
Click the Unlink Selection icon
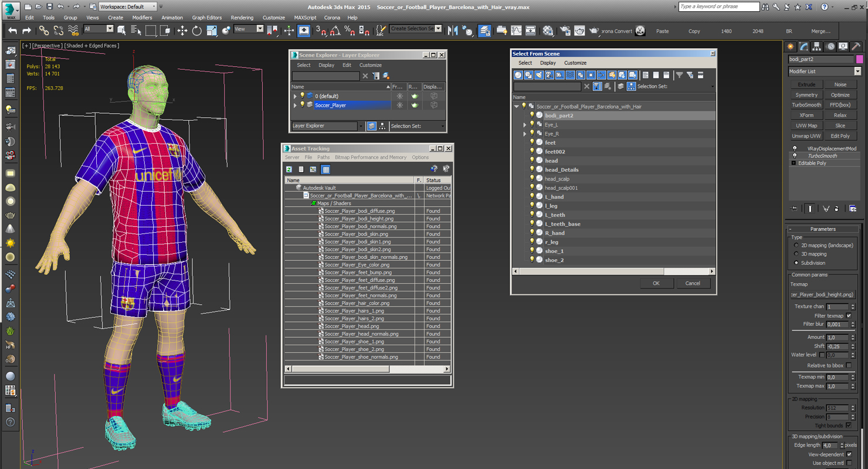coord(58,30)
